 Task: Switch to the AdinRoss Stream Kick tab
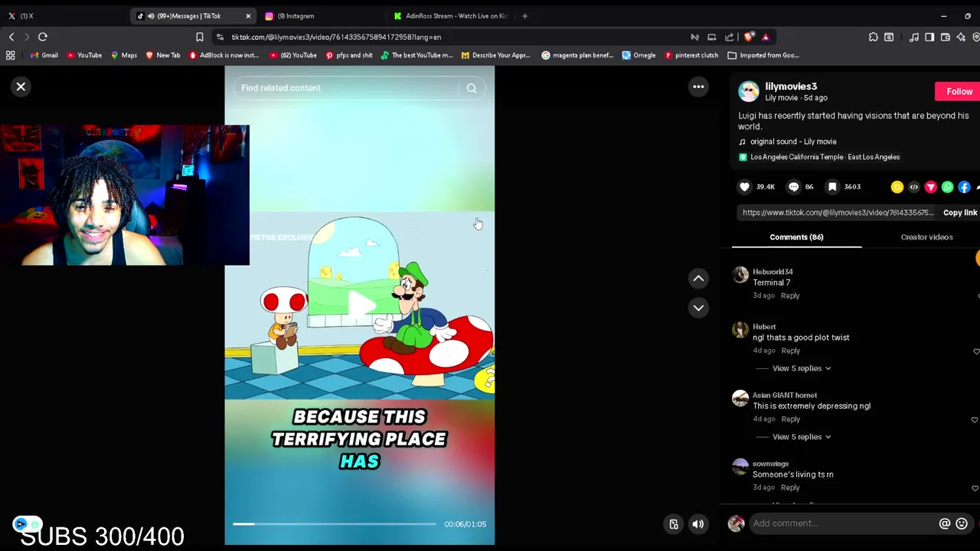[452, 16]
